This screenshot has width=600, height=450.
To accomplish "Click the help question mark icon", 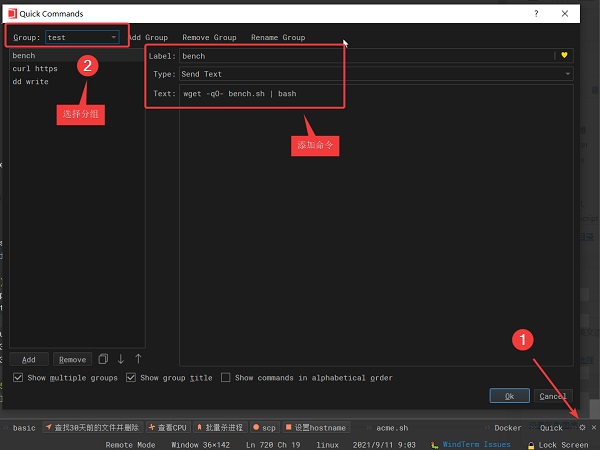I will tap(536, 14).
